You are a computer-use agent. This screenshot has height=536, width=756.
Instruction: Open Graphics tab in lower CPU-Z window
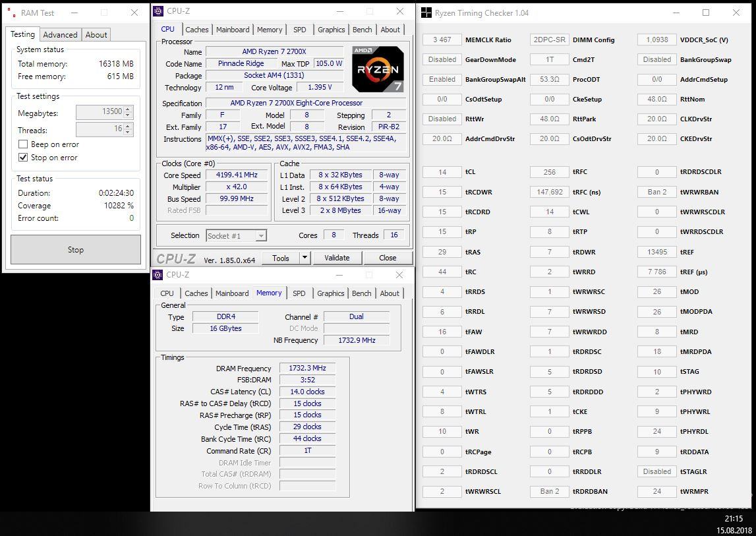331,293
